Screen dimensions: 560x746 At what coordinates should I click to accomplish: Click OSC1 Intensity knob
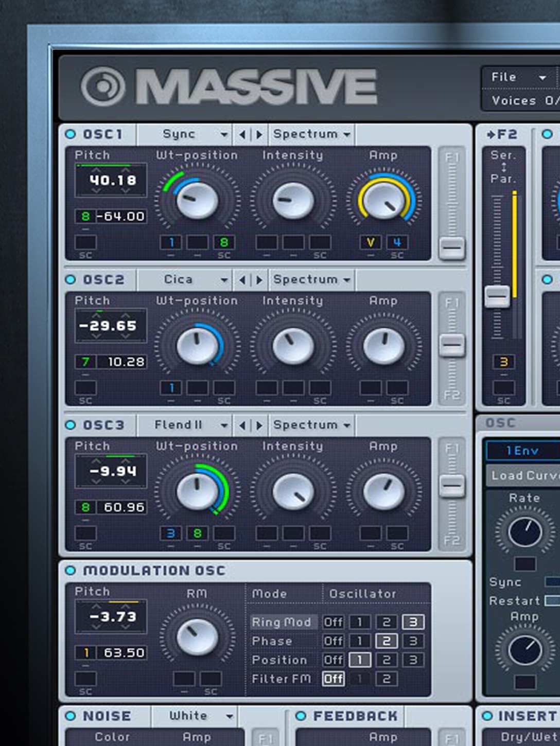point(293,200)
